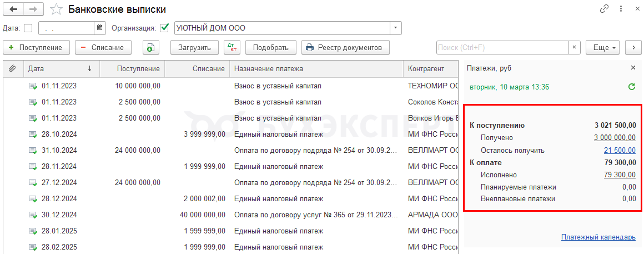The image size is (644, 254).
Task: Show postings via ДтКт icon
Action: point(232,47)
